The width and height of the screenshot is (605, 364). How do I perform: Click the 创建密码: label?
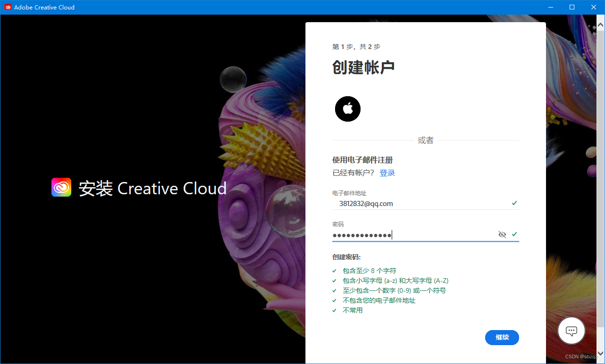346,257
